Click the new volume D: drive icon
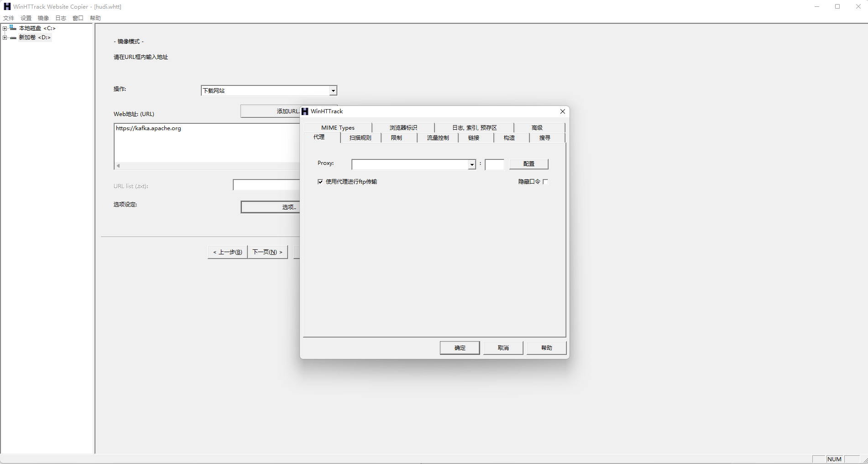The height and width of the screenshot is (464, 868). click(x=13, y=37)
